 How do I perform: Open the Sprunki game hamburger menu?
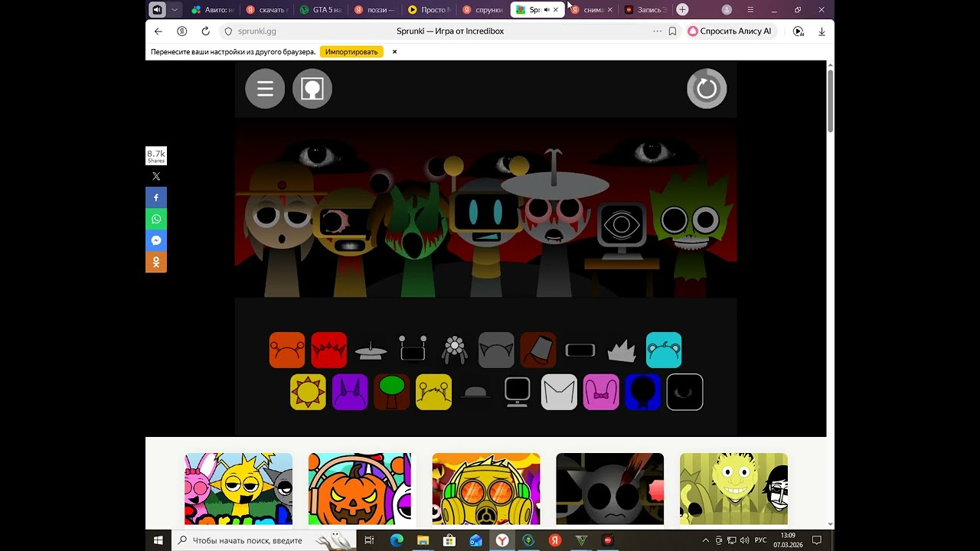coord(265,89)
